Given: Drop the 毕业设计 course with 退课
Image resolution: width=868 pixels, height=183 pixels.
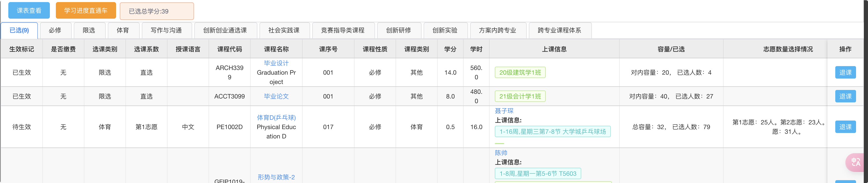Looking at the screenshot, I should (845, 73).
